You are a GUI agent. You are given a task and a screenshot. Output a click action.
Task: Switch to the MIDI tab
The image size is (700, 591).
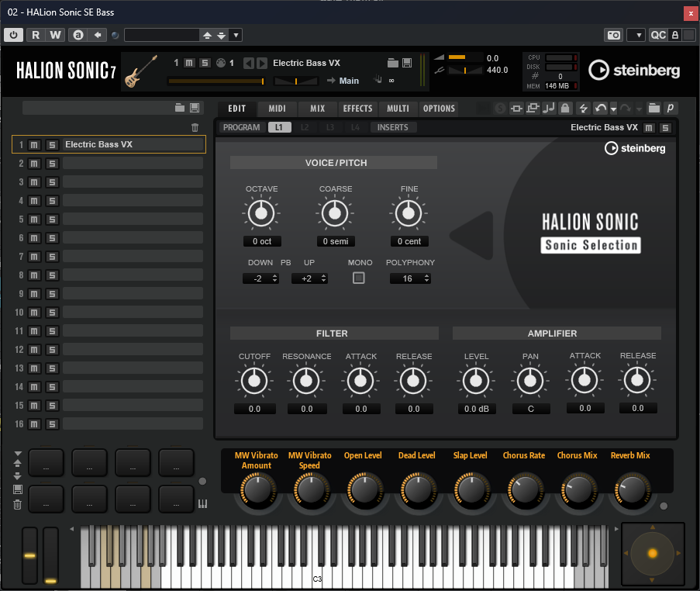point(277,109)
